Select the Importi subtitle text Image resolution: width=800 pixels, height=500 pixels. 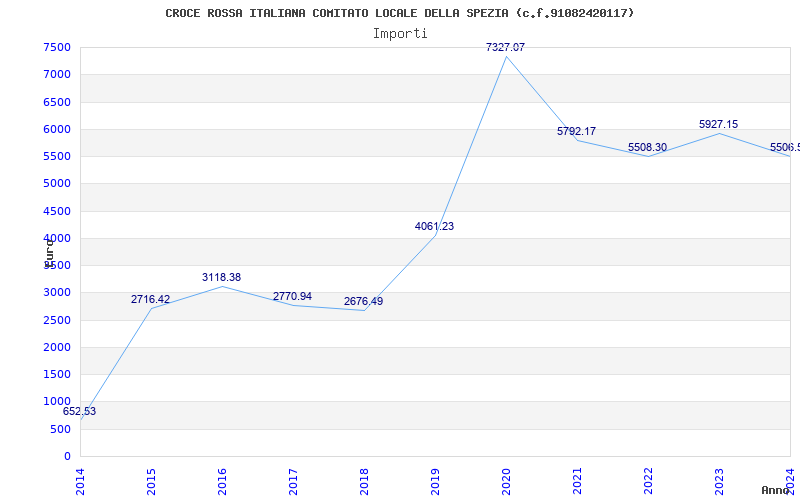coord(400,34)
